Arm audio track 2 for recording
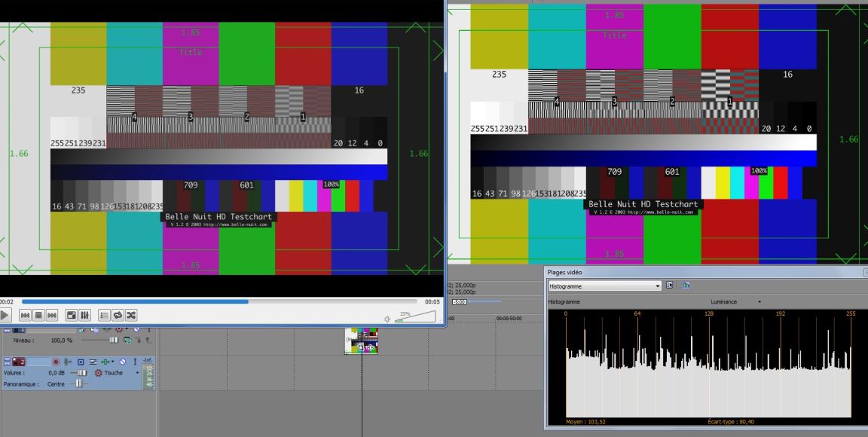This screenshot has height=437, width=868. (x=55, y=362)
